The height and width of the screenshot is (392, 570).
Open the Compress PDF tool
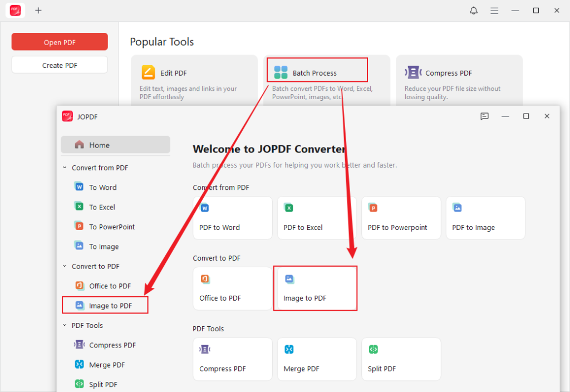(232, 359)
